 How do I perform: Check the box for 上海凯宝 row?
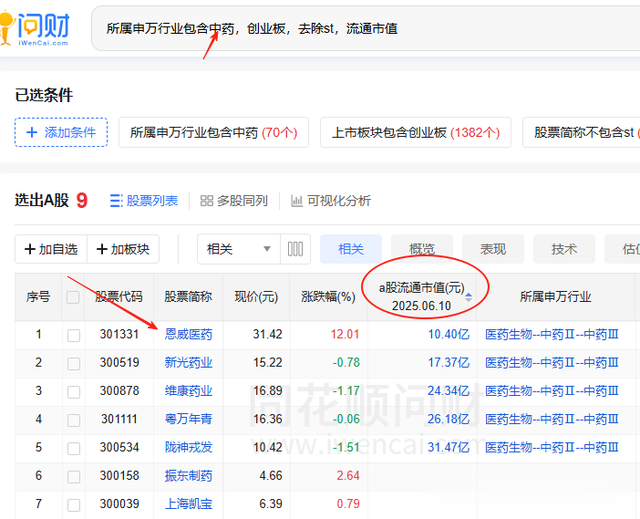pos(73,505)
